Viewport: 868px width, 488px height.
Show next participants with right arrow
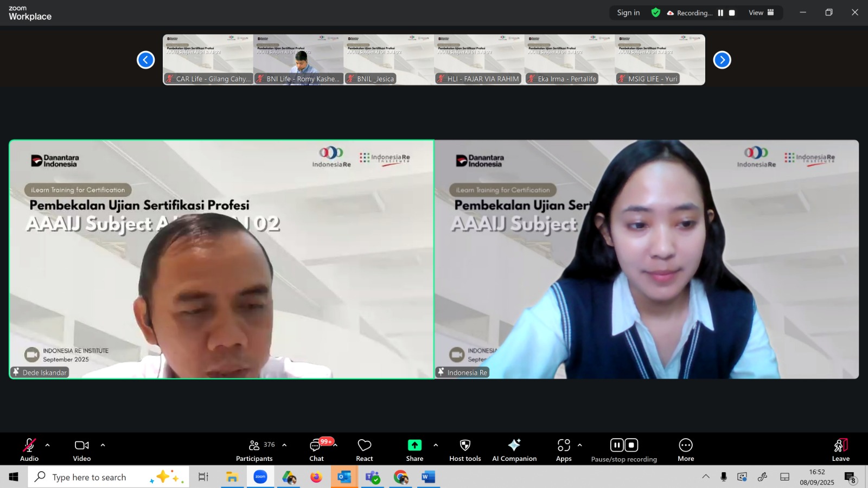click(722, 60)
